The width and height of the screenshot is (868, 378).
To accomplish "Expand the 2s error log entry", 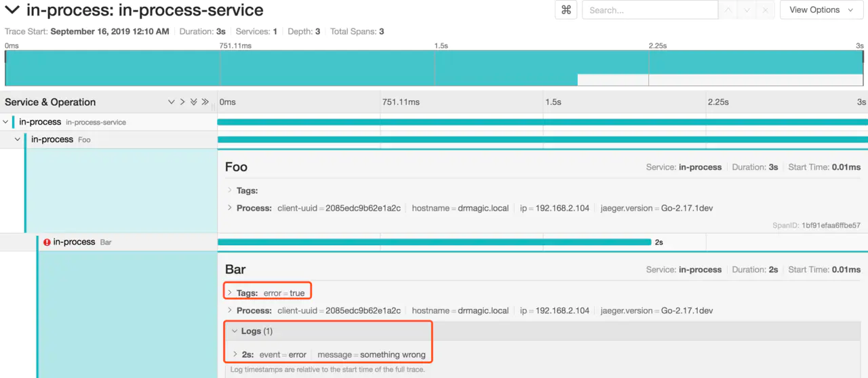I will [x=247, y=354].
